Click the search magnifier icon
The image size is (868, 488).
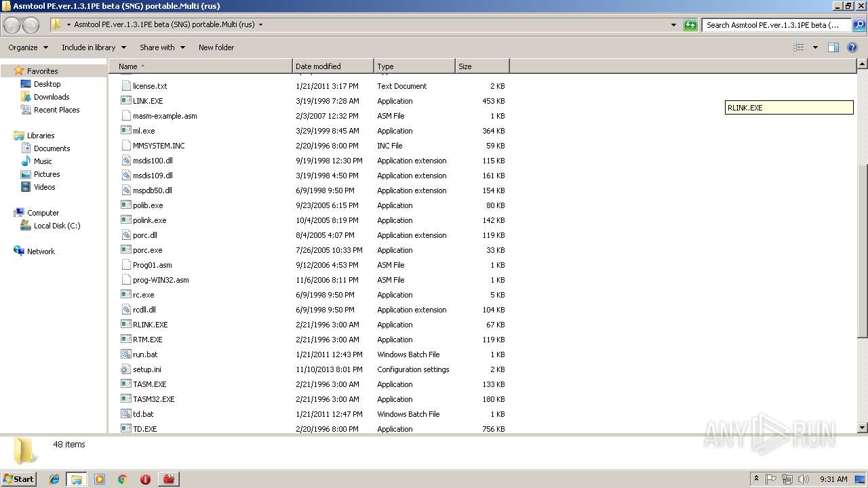859,25
